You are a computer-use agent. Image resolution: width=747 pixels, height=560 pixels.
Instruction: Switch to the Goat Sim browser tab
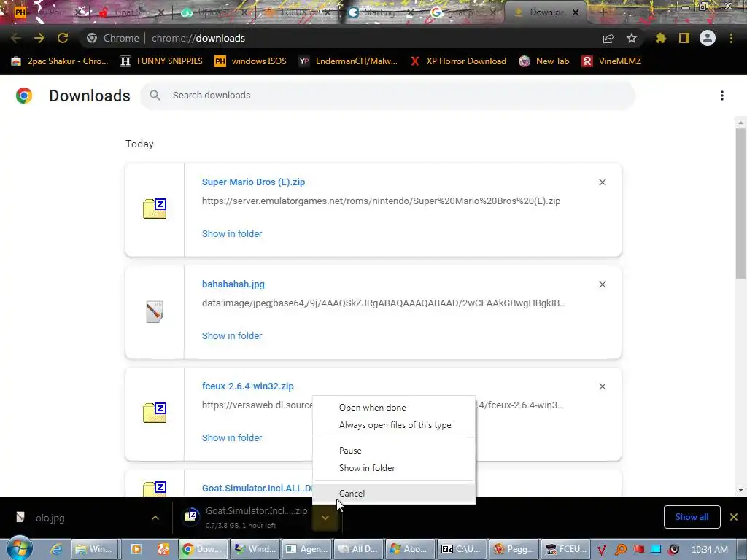[131, 12]
